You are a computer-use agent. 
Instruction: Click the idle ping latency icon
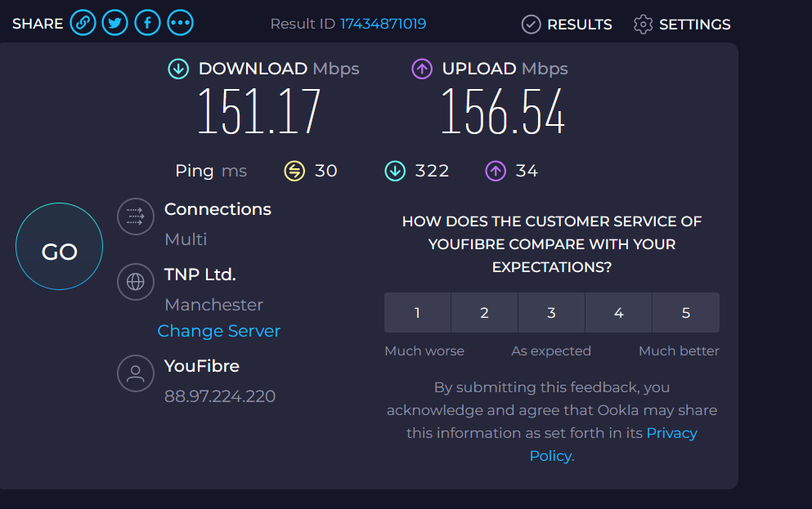294,171
